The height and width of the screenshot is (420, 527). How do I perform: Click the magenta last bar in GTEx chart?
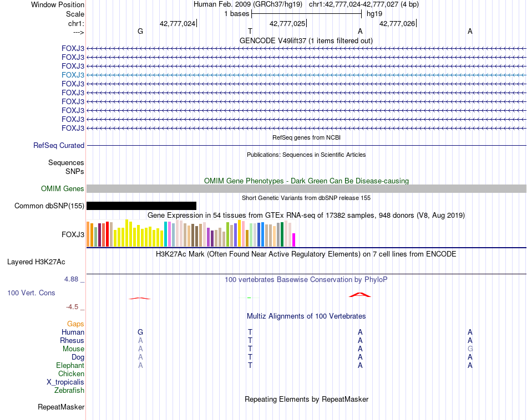tap(294, 240)
